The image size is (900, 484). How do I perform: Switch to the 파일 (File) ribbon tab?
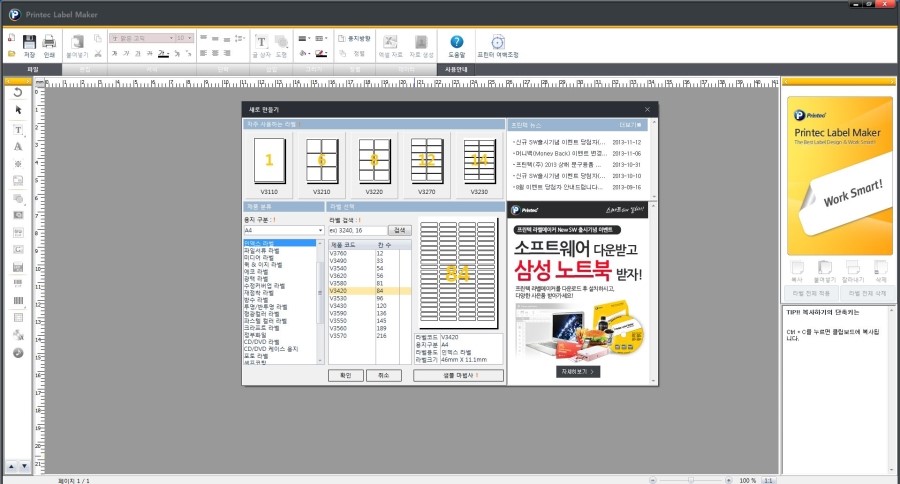point(33,69)
